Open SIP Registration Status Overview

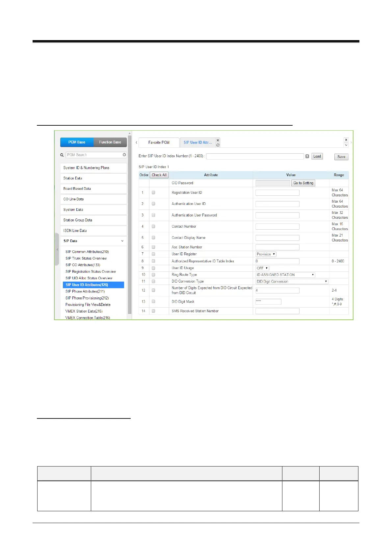tap(91, 271)
